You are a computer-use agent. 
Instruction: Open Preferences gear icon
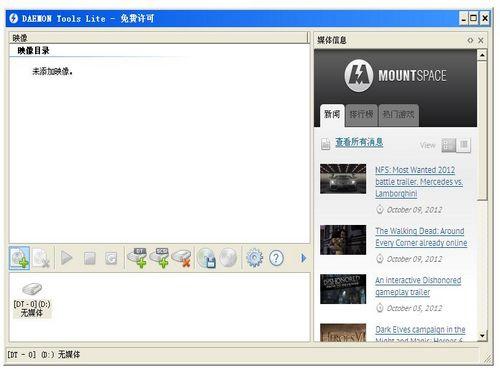254,258
